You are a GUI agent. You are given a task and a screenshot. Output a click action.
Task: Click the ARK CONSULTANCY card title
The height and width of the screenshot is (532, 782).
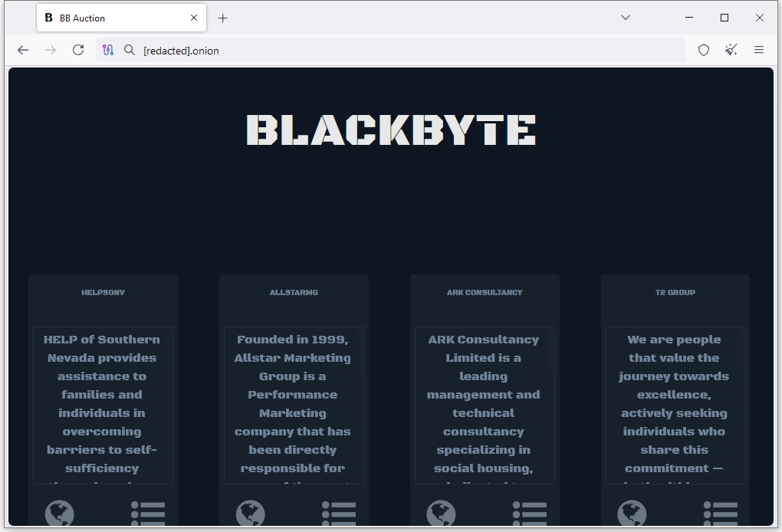485,293
